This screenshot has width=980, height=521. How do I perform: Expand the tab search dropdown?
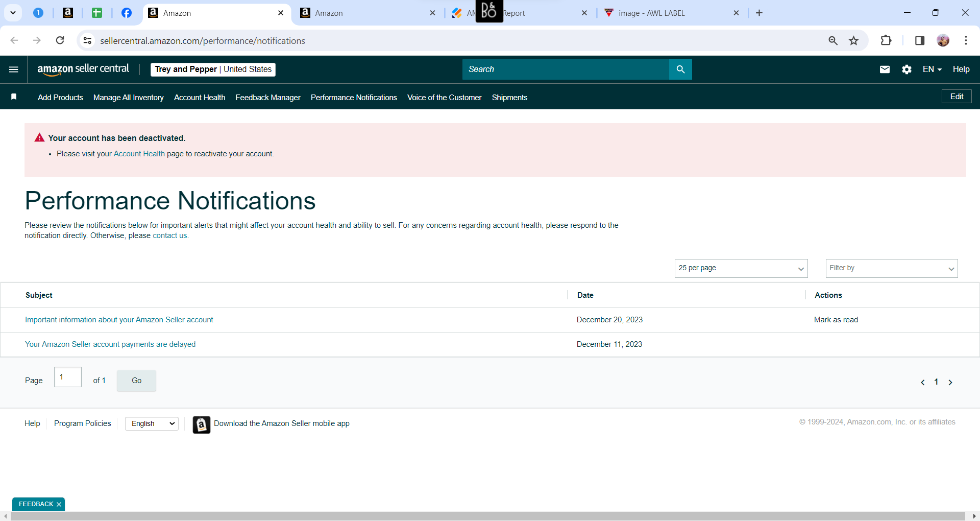13,13
